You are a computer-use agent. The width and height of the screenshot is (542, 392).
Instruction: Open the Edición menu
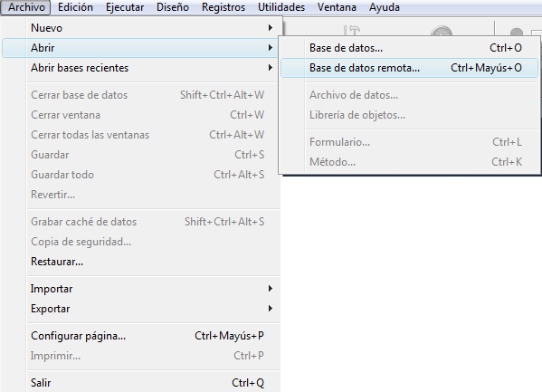[x=75, y=7]
